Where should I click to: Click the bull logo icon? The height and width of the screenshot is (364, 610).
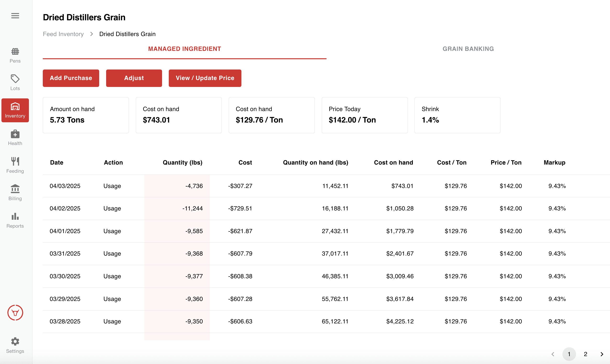pos(15,312)
